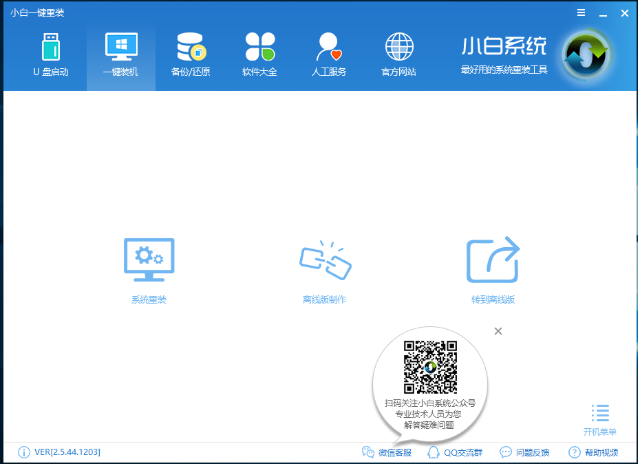Click the 系统重装 label

[149, 300]
